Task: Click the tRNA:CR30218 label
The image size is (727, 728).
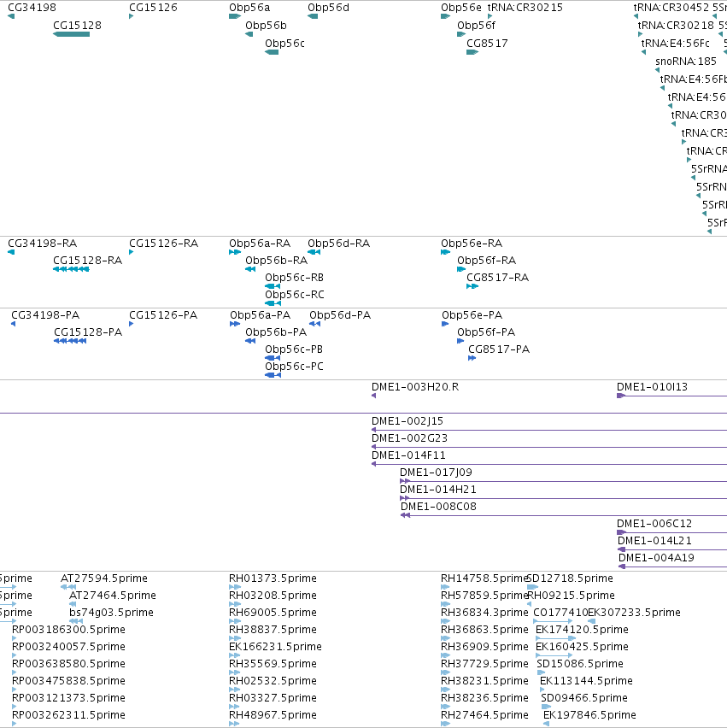Action: coord(676,25)
